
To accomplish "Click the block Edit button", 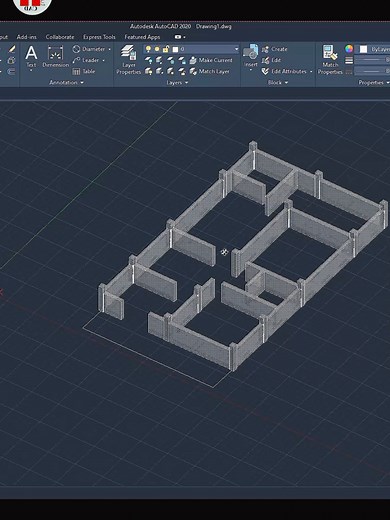I will pyautogui.click(x=271, y=60).
